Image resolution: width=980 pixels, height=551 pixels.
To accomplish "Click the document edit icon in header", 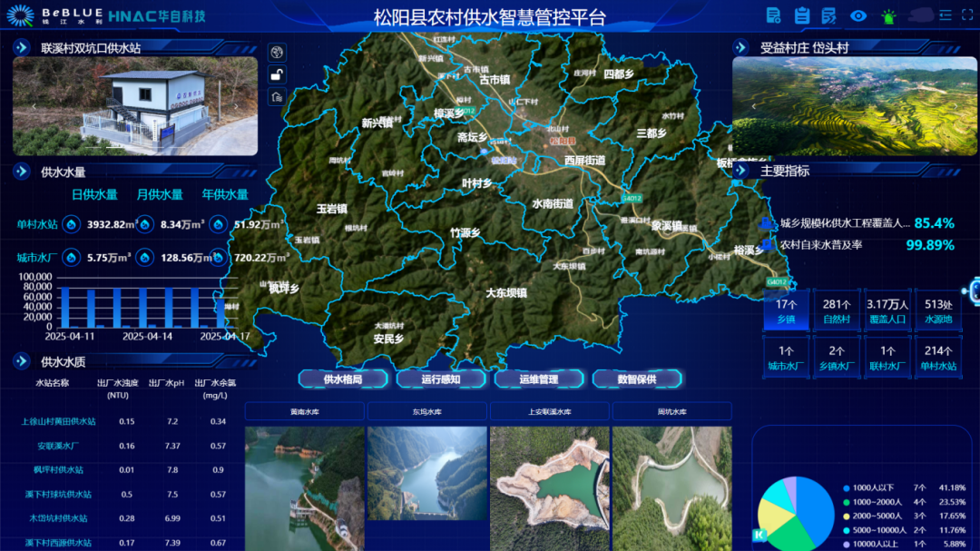I will 828,15.
